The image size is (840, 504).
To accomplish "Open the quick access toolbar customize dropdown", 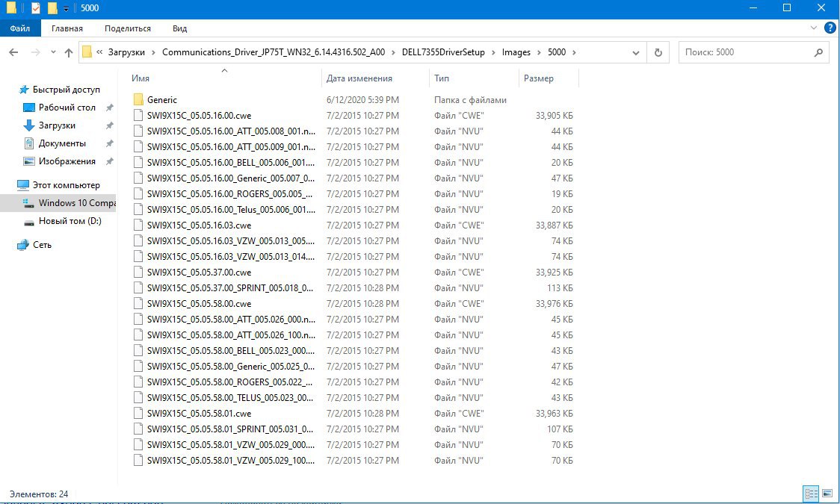I will tap(66, 8).
